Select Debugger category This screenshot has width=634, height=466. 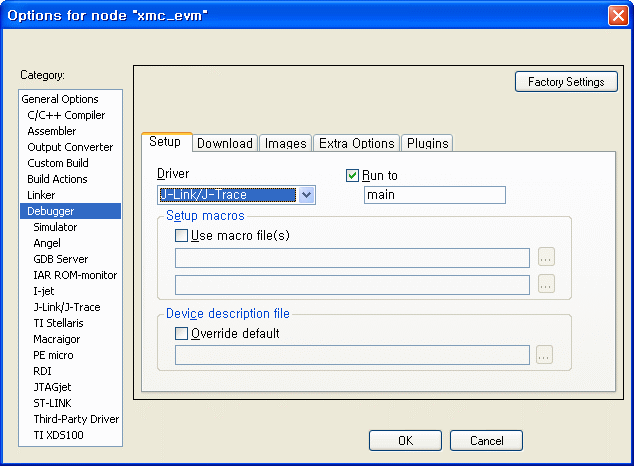(70, 211)
